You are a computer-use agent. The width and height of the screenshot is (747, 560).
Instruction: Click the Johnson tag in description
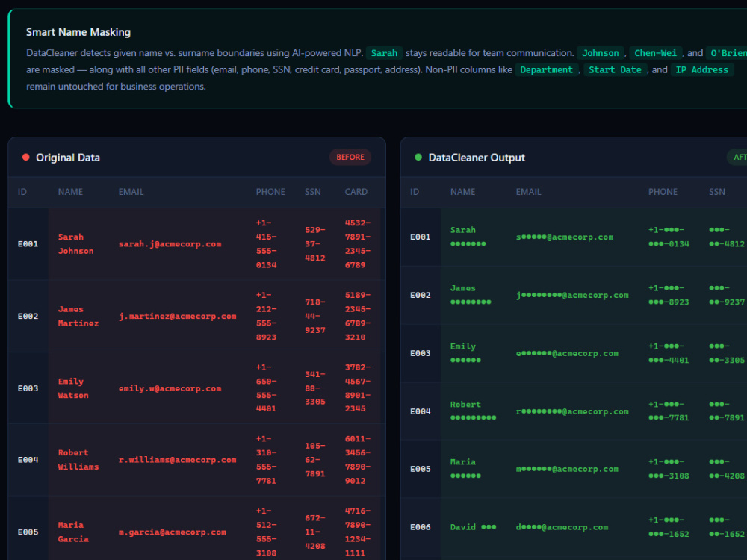coord(601,53)
